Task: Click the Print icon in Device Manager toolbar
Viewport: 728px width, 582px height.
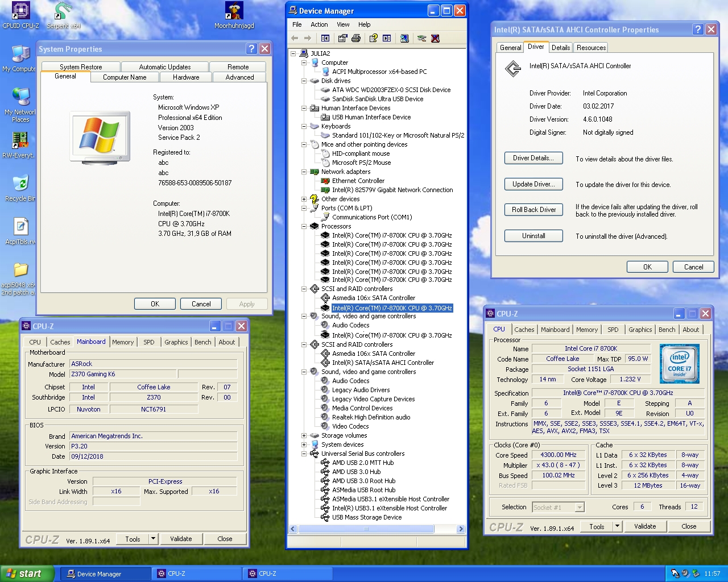Action: [x=356, y=38]
